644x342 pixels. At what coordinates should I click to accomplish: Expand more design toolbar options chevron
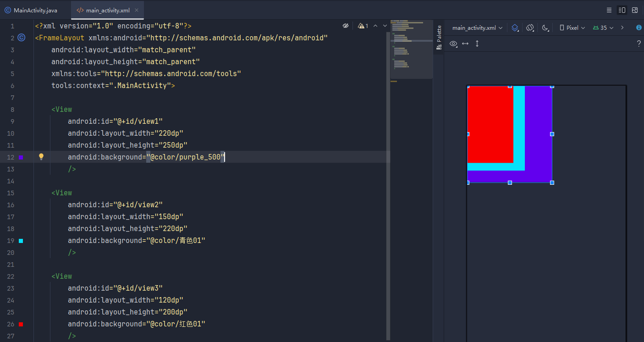coord(622,28)
